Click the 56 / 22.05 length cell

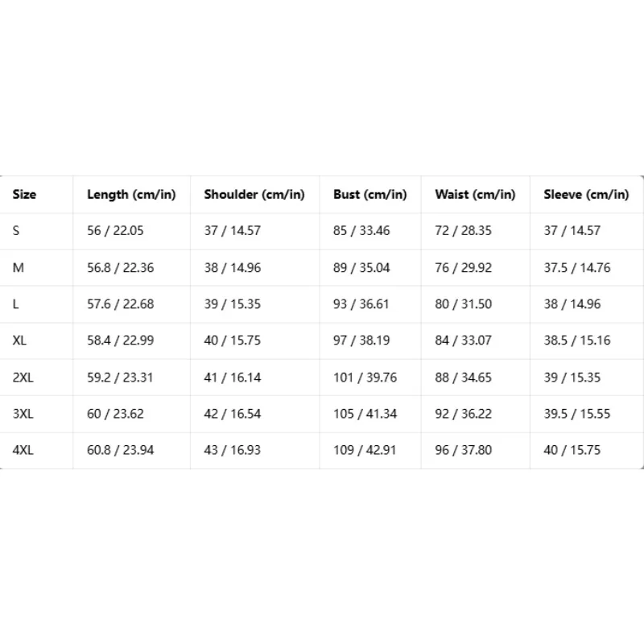pos(115,230)
